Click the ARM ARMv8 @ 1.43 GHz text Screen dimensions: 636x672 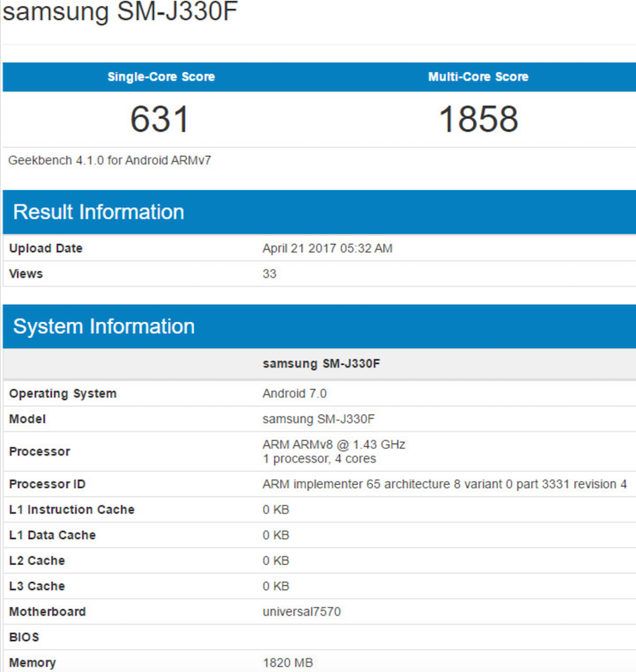pos(334,445)
